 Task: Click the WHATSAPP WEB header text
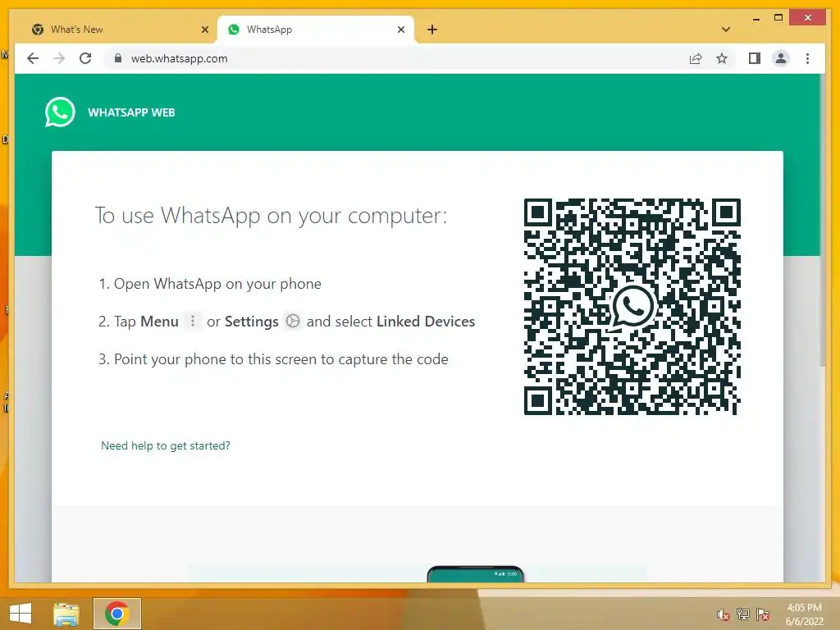[x=131, y=112]
